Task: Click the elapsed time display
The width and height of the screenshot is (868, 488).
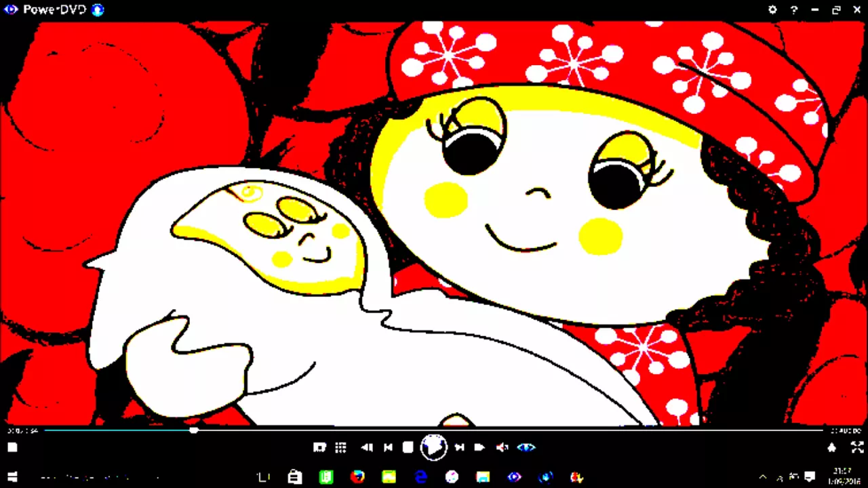Action: 22,430
